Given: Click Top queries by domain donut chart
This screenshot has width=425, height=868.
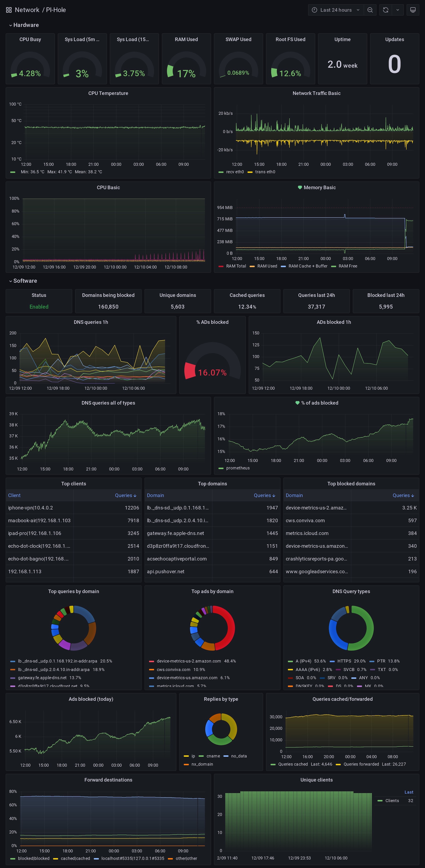Looking at the screenshot, I should click(x=73, y=628).
